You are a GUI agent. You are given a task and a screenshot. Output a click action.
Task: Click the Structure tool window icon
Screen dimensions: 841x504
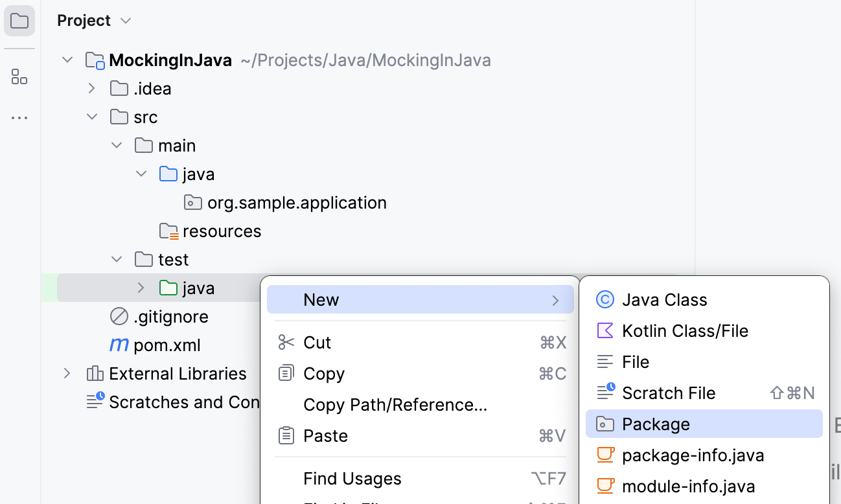[x=19, y=76]
